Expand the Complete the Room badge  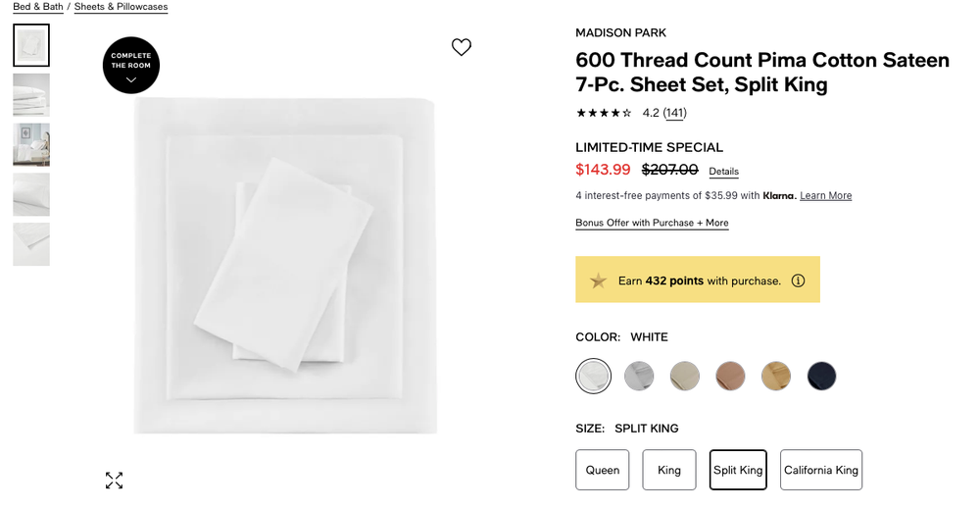coord(131,65)
